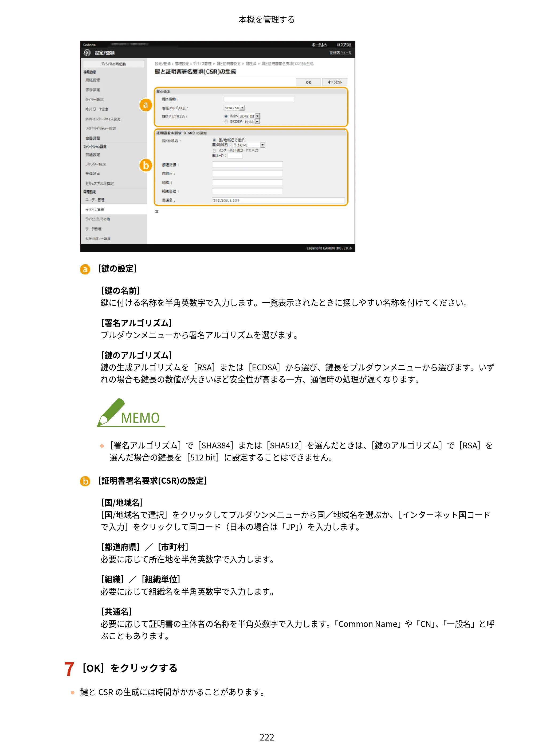Click the 鍵の名前 input field
Image resolution: width=534 pixels, height=756 pixels.
coord(259,99)
